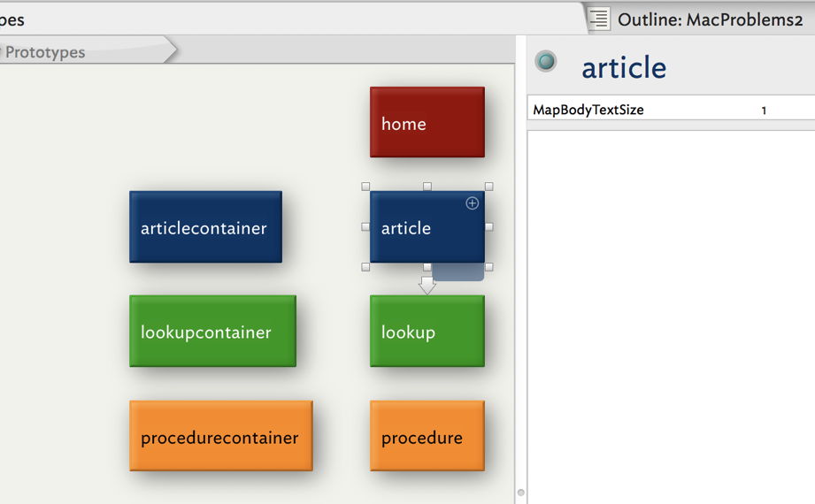815x504 pixels.
Task: Click the gray-blue link parking tab under article
Action: [458, 272]
